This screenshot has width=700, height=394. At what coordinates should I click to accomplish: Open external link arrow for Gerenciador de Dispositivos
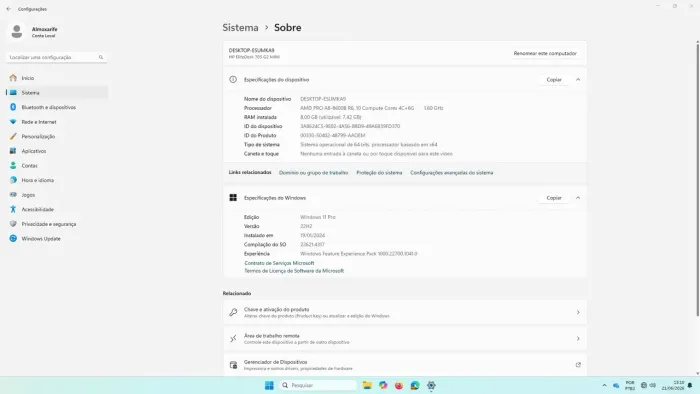578,365
